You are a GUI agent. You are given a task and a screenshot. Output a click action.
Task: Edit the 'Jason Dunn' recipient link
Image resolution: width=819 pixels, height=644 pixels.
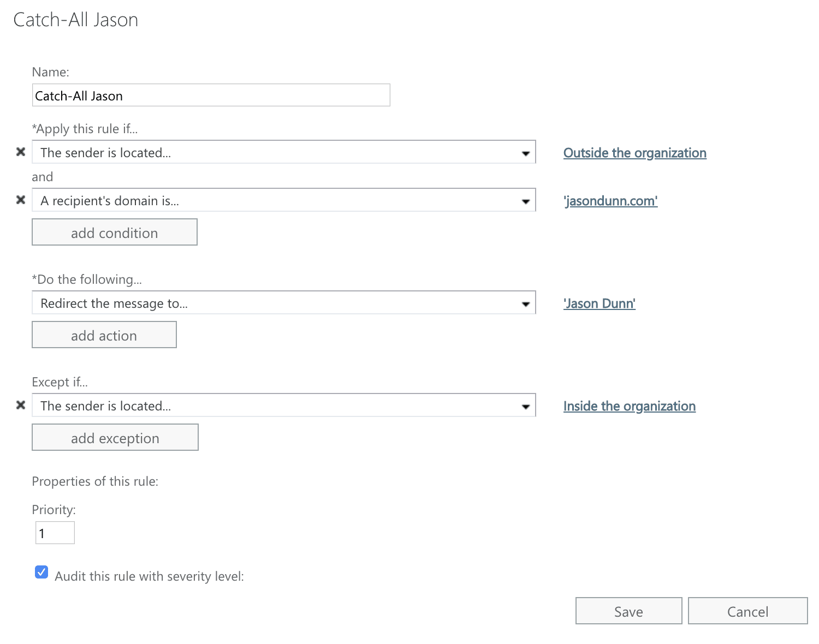(600, 303)
